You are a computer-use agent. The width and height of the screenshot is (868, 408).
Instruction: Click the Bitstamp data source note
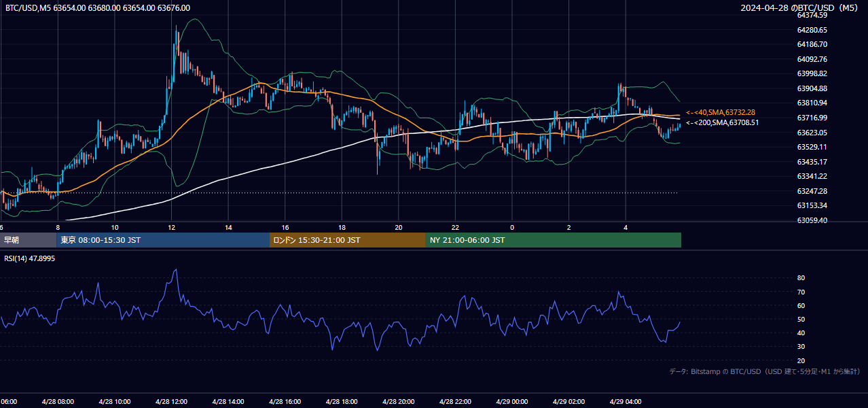click(x=765, y=372)
